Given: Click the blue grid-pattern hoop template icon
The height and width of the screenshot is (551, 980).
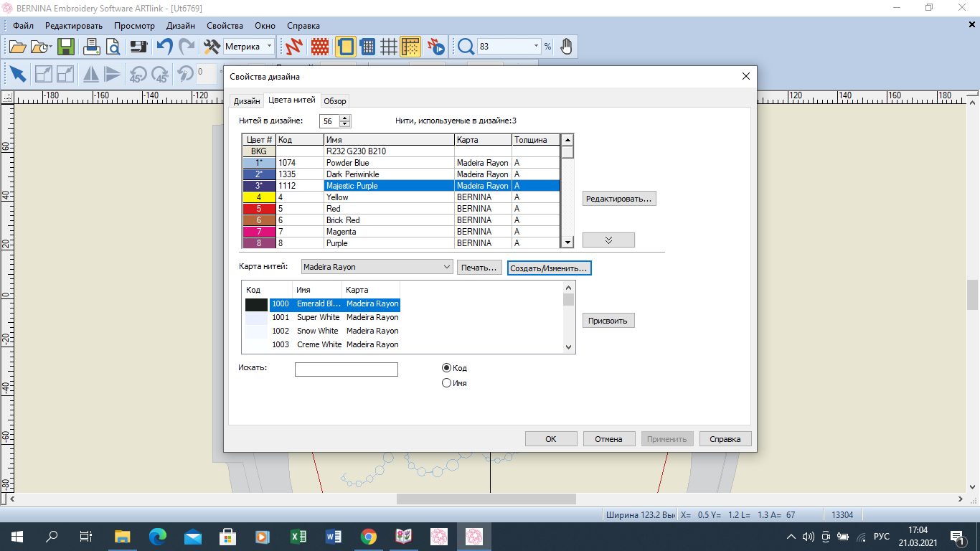Looking at the screenshot, I should [368, 47].
